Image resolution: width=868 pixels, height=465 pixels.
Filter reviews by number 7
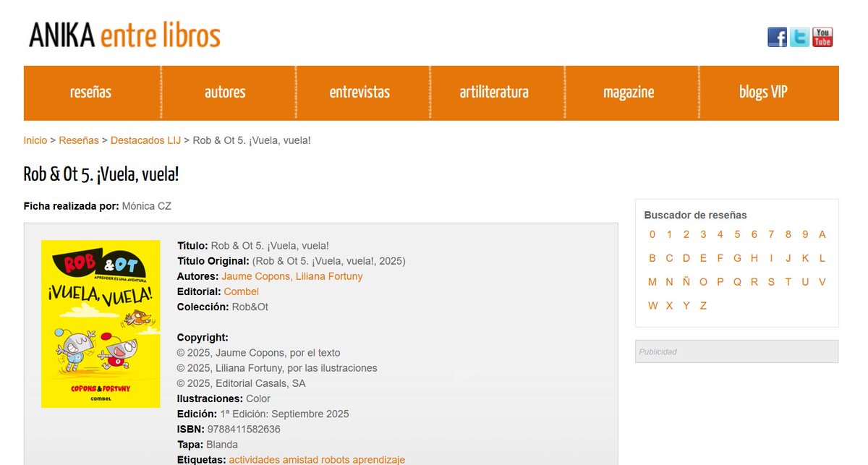771,234
